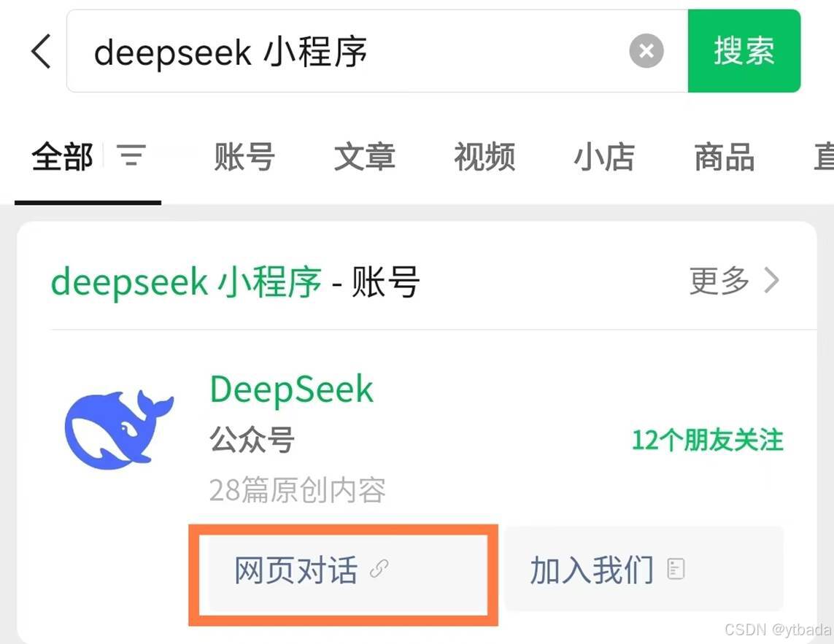Switch to the 小店 tab
This screenshot has height=644, width=834.
604,157
